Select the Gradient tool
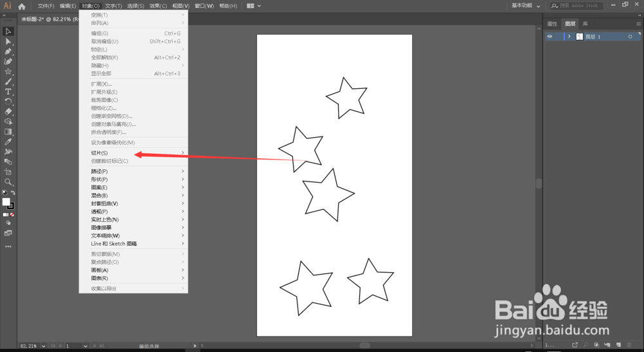Image resolution: width=644 pixels, height=352 pixels. click(x=8, y=132)
